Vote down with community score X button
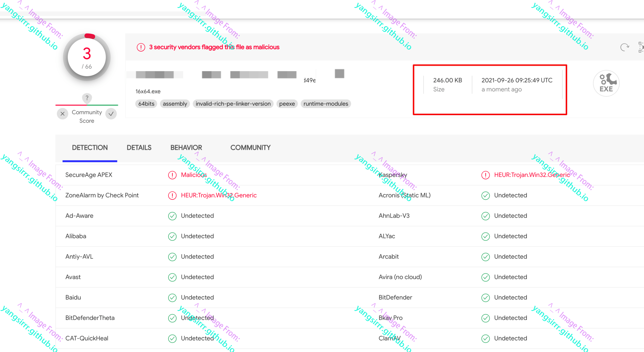Image resolution: width=644 pixels, height=352 pixels. pos(62,114)
